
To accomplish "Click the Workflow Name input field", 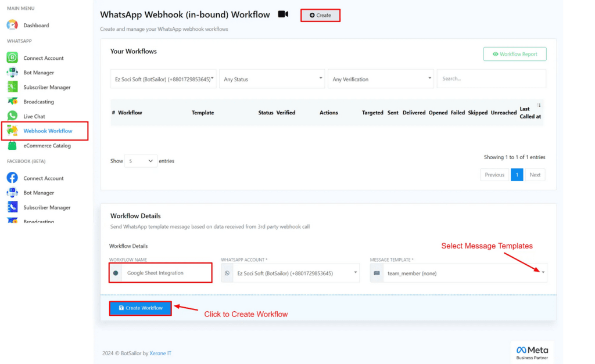I will pos(166,273).
